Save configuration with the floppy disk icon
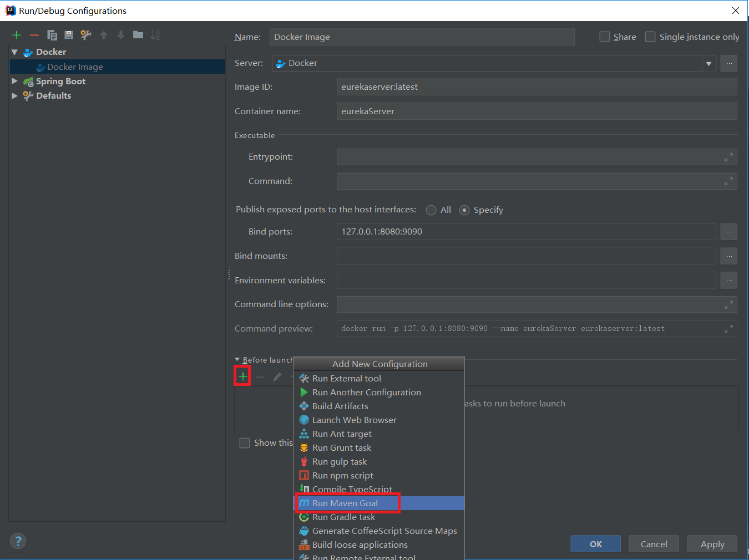Viewport: 749px width, 560px height. [69, 35]
